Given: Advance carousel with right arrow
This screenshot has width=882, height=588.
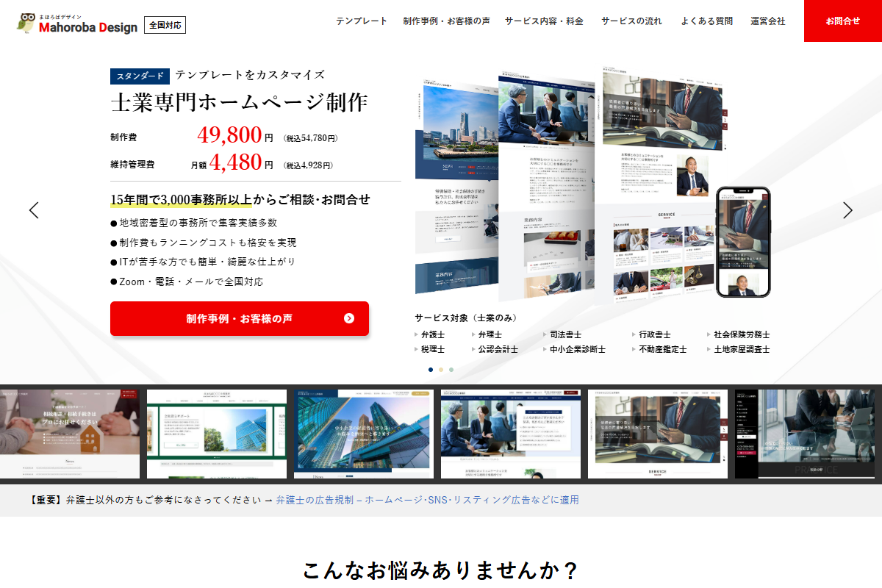Looking at the screenshot, I should point(847,210).
